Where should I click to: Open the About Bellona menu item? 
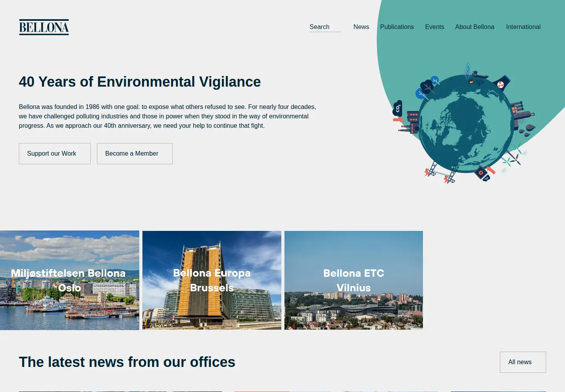pos(474,27)
